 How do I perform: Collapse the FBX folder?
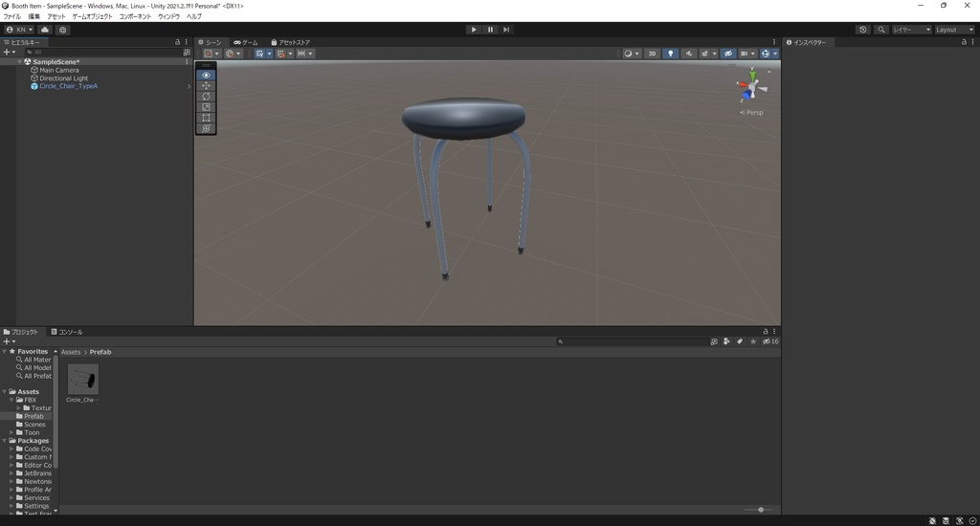pos(11,400)
